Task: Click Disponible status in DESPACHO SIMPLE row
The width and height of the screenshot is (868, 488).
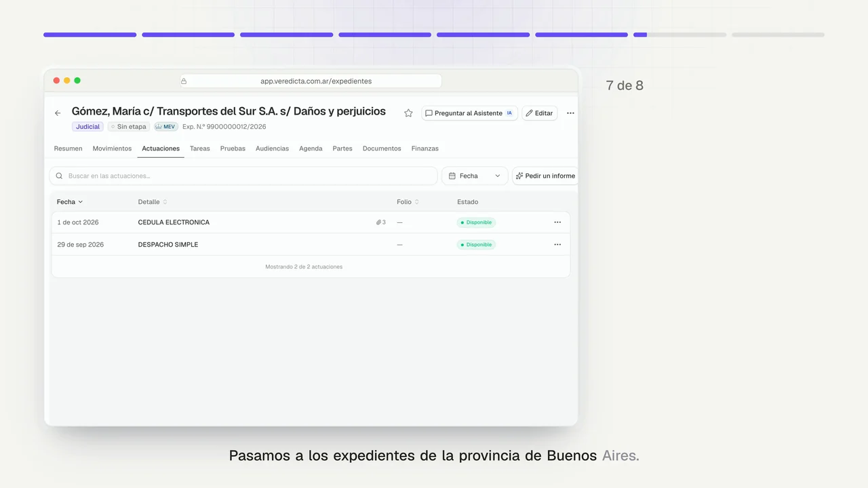Action: point(476,245)
